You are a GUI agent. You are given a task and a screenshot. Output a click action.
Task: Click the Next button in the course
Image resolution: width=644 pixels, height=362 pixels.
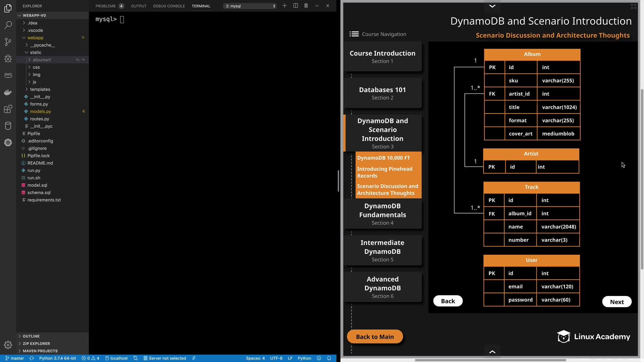(616, 302)
